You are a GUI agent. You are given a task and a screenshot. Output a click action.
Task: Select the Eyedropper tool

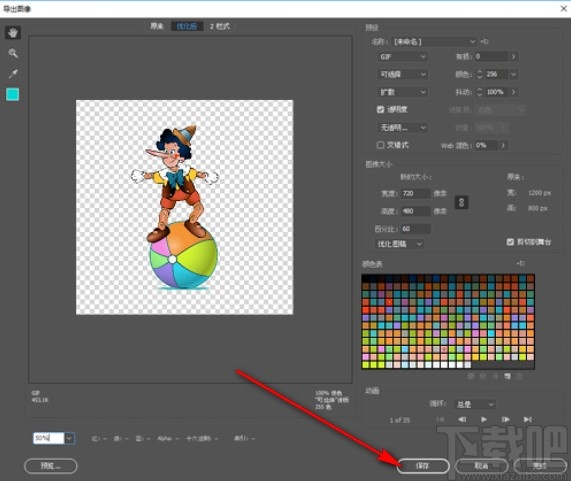13,74
